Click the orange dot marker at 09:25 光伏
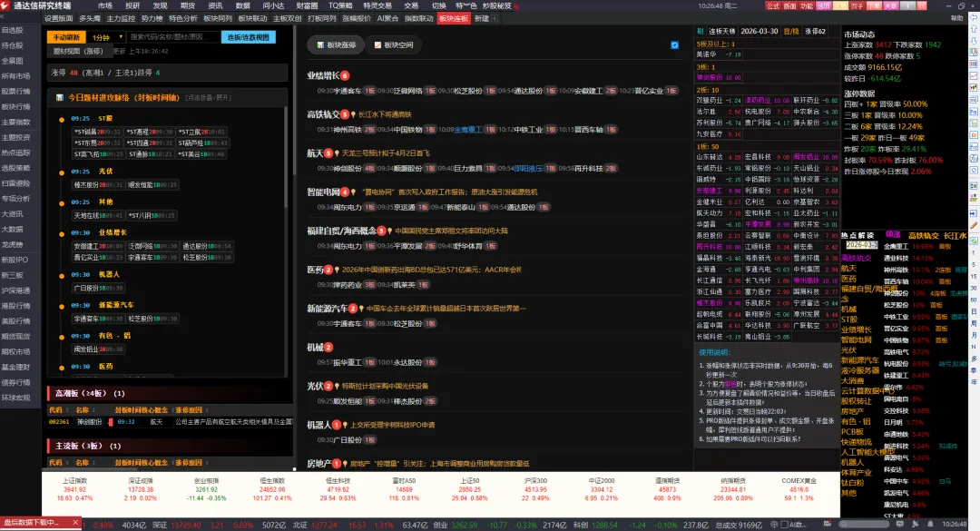 pyautogui.click(x=62, y=172)
